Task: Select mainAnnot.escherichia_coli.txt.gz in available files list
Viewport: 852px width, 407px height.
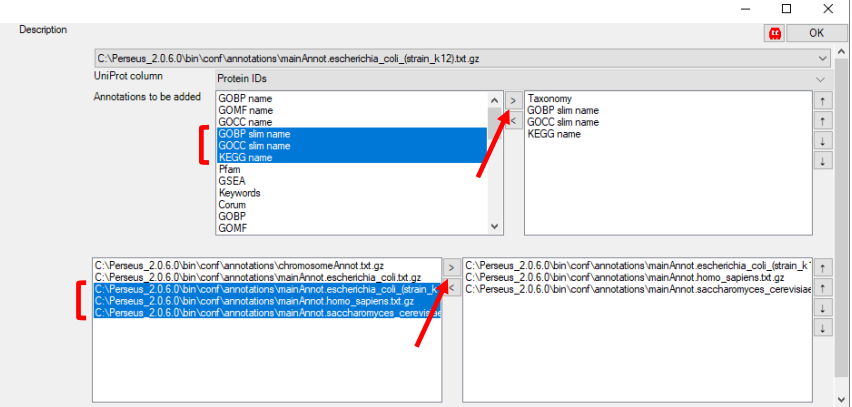Action: coord(258,278)
